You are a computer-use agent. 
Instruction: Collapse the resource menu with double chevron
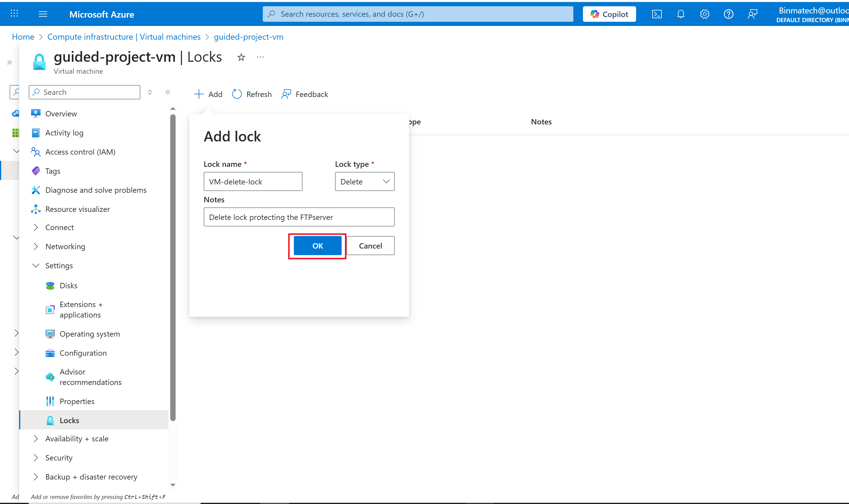coord(168,92)
